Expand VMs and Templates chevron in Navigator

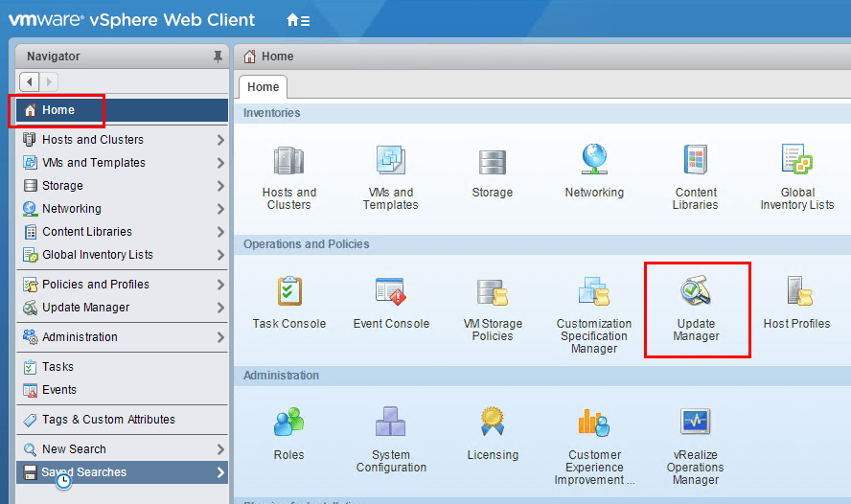220,163
